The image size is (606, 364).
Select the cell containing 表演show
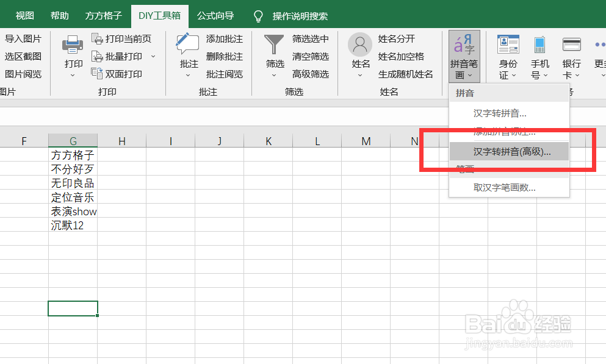pos(73,212)
